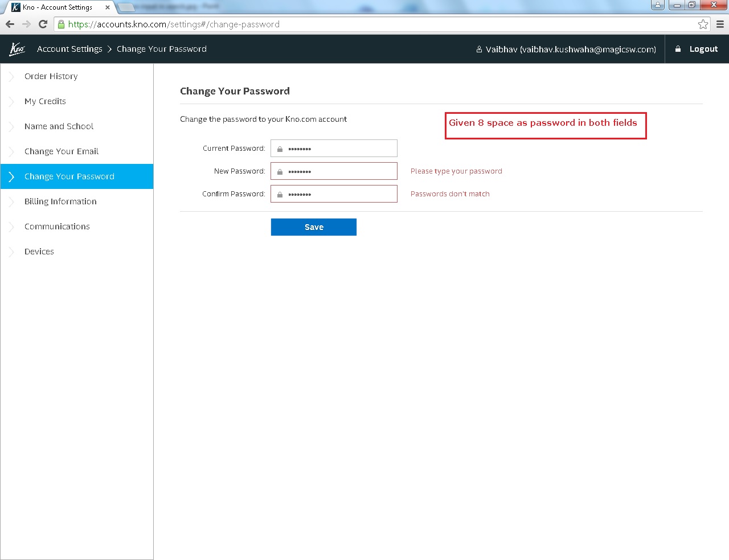Click Vaibhav account email in header
This screenshot has width=729, height=560.
571,50
